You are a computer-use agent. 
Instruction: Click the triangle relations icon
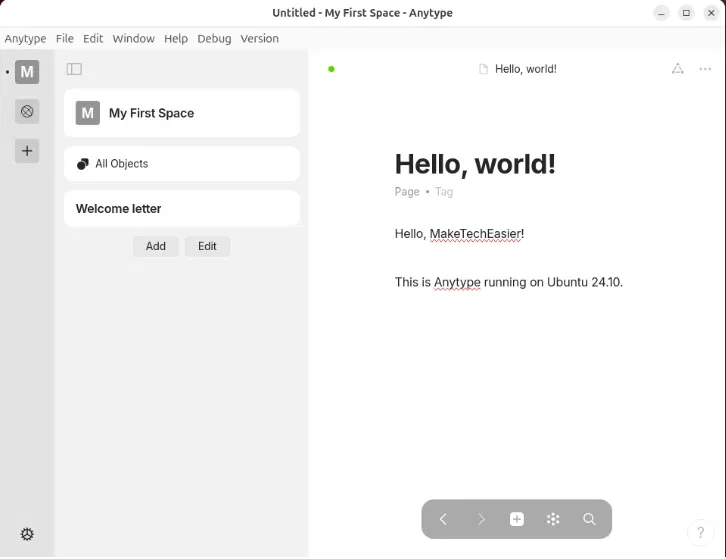tap(677, 69)
